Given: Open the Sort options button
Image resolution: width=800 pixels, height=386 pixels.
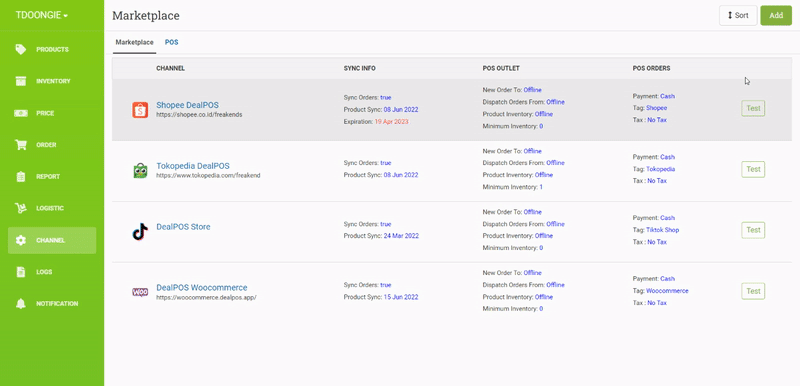Looking at the screenshot, I should click(x=738, y=15).
